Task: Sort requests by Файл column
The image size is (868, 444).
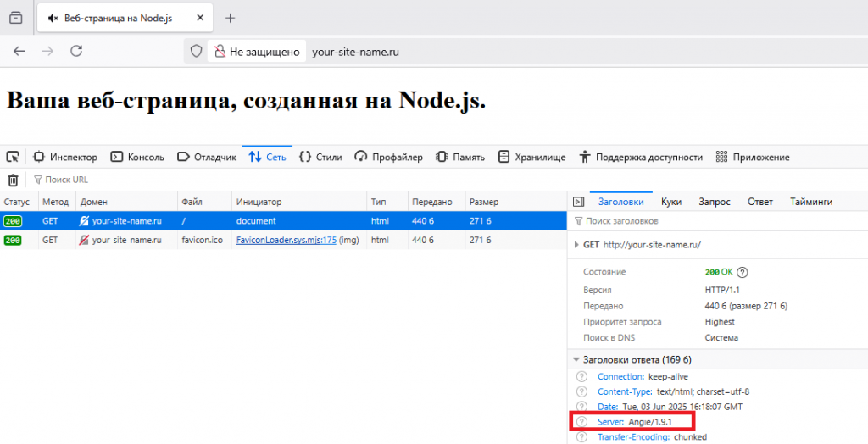Action: [204, 202]
